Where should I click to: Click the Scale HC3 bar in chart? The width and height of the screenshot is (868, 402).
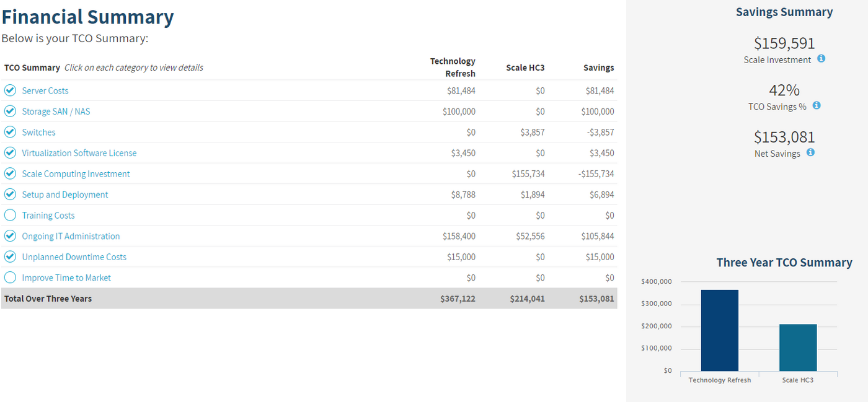(798, 347)
